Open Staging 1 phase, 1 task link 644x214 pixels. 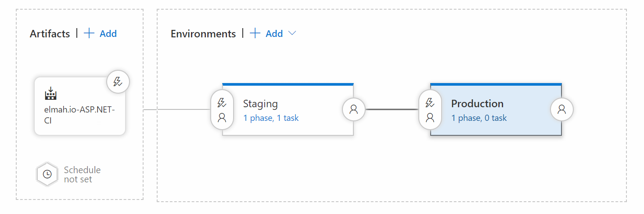tap(271, 118)
